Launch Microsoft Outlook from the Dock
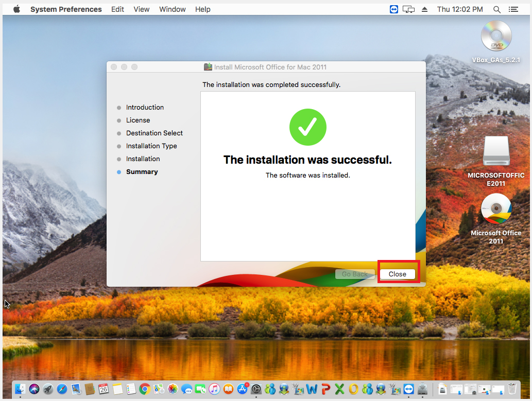The image size is (532, 401). (x=353, y=389)
